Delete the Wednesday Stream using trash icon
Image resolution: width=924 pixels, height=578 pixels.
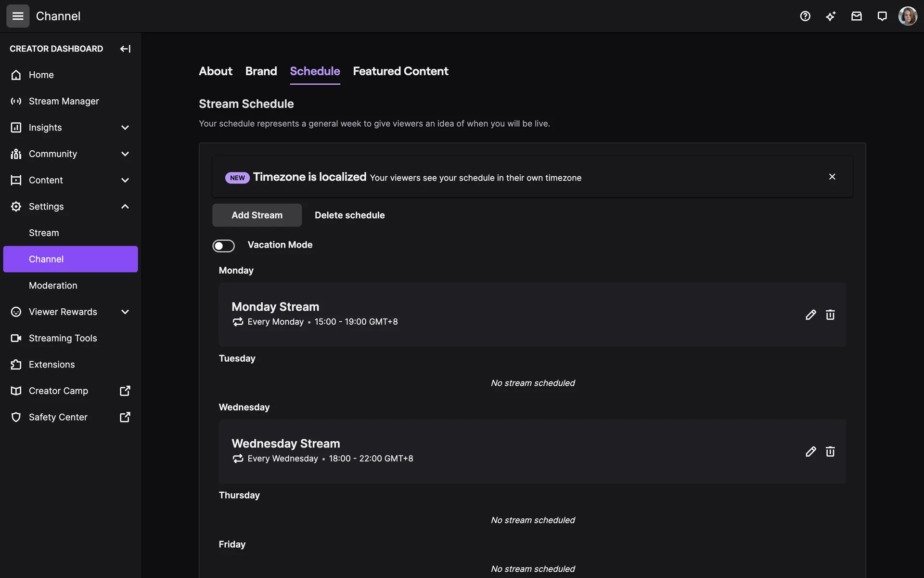830,452
